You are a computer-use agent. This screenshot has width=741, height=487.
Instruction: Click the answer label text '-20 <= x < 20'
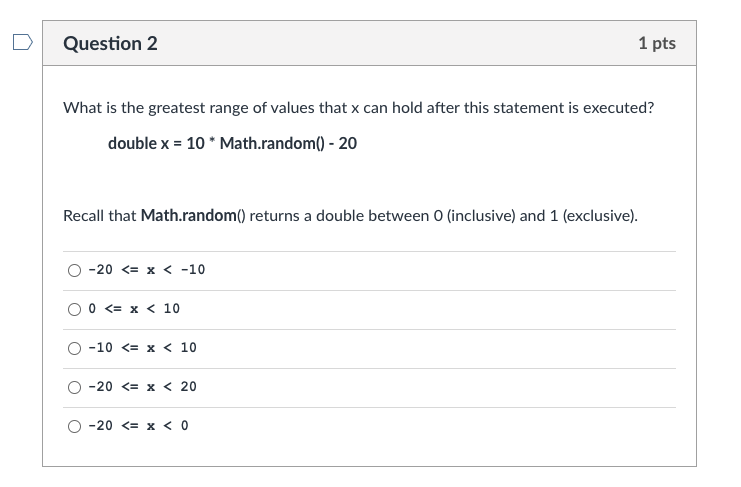pos(142,387)
